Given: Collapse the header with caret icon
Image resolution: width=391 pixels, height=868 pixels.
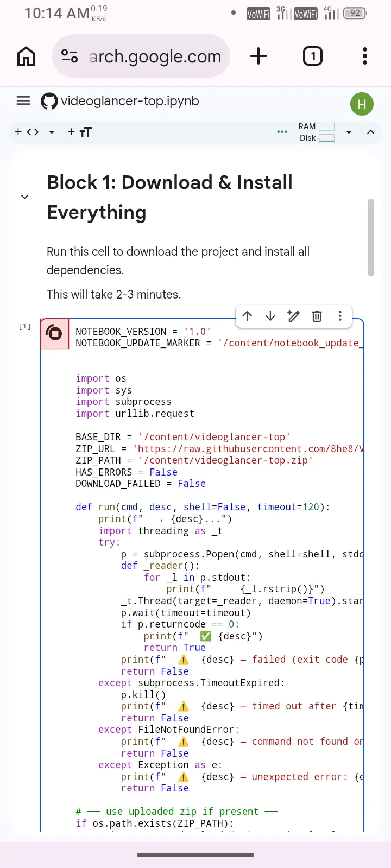Looking at the screenshot, I should pos(371,132).
